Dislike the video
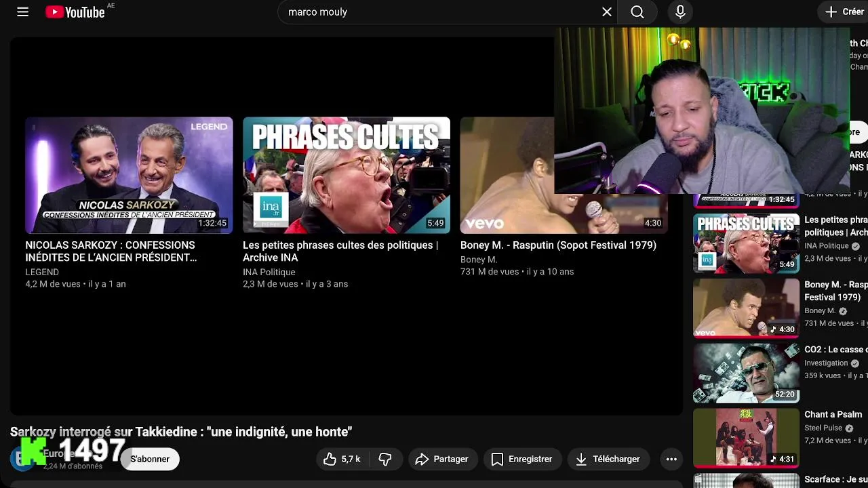Image resolution: width=868 pixels, height=488 pixels. (385, 459)
